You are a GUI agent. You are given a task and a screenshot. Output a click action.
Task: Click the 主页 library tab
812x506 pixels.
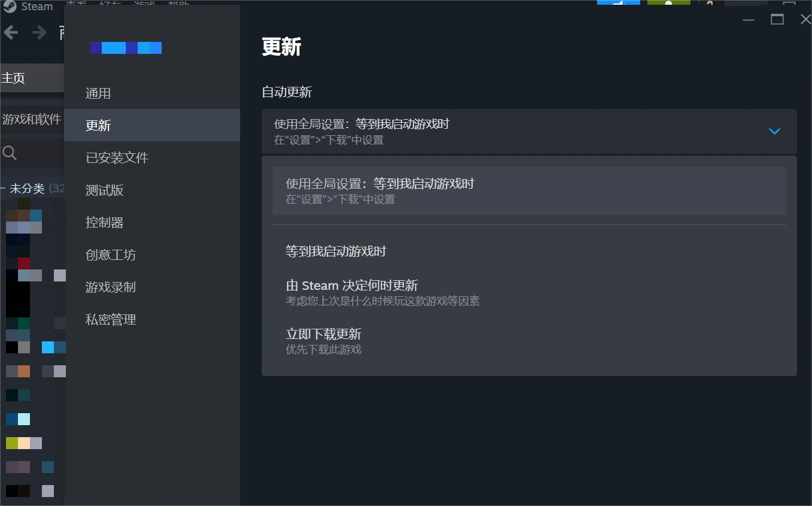(14, 77)
